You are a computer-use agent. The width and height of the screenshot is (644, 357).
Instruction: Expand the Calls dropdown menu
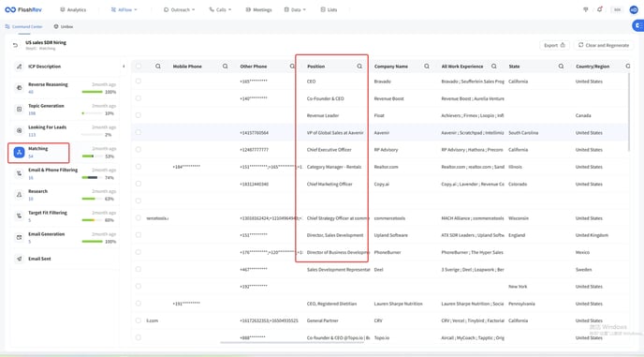(220, 9)
